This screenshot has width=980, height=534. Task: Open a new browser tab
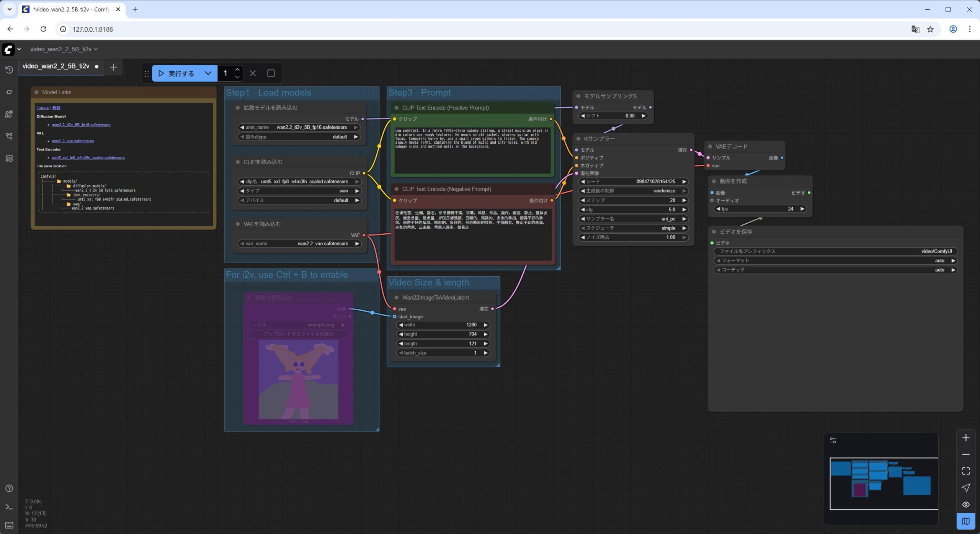pyautogui.click(x=135, y=9)
